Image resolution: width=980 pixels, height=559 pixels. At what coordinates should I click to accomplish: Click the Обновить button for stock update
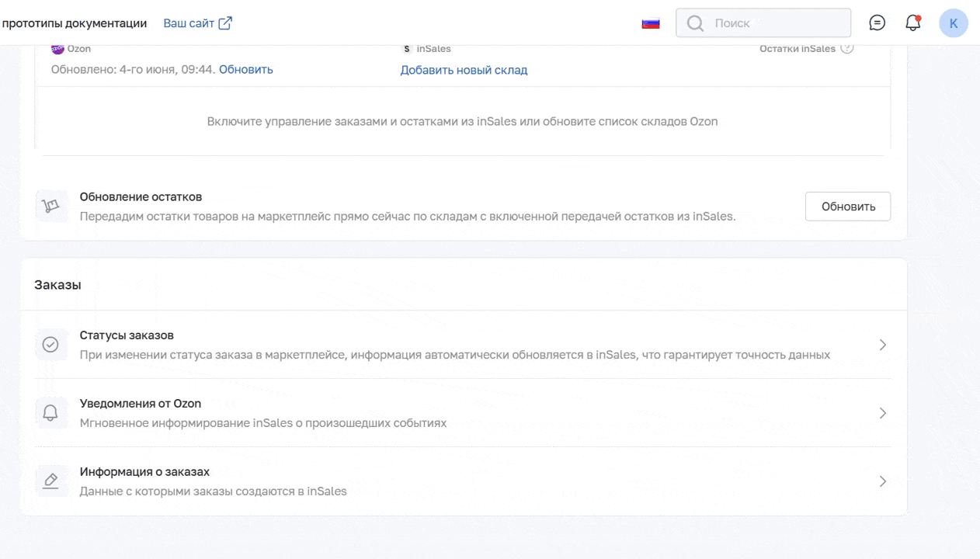(x=848, y=207)
